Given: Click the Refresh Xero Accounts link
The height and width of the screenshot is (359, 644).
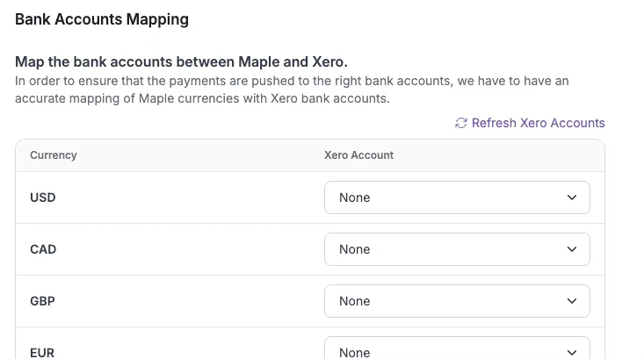Looking at the screenshot, I should pos(538,123).
